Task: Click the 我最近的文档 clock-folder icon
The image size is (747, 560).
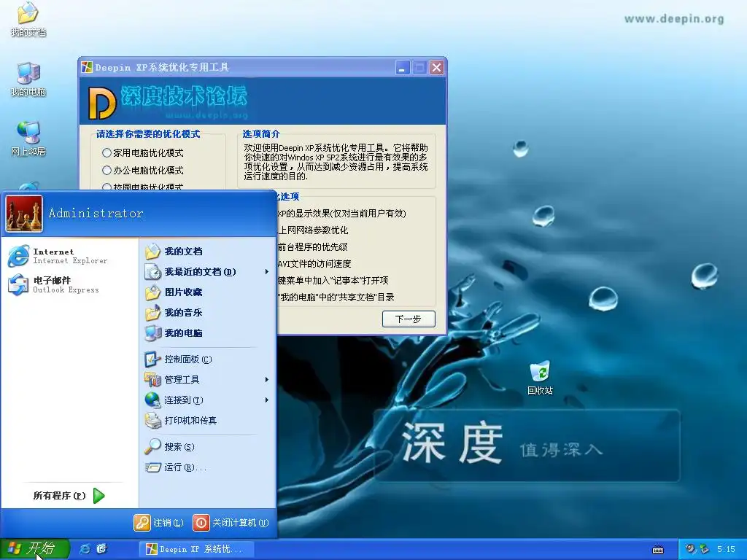Action: pyautogui.click(x=152, y=272)
